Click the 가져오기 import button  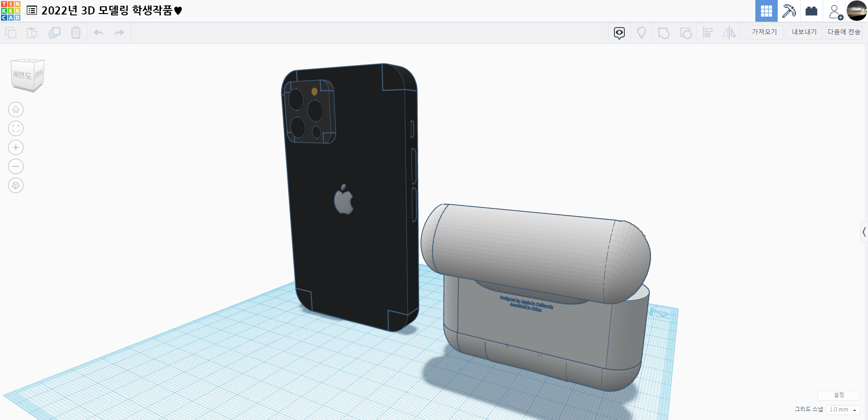coord(764,32)
